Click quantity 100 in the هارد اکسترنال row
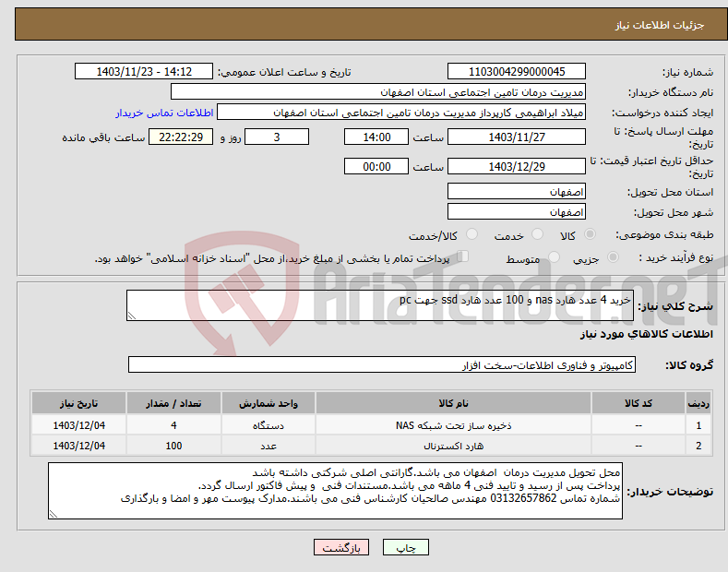This screenshot has width=728, height=572. 173,446
